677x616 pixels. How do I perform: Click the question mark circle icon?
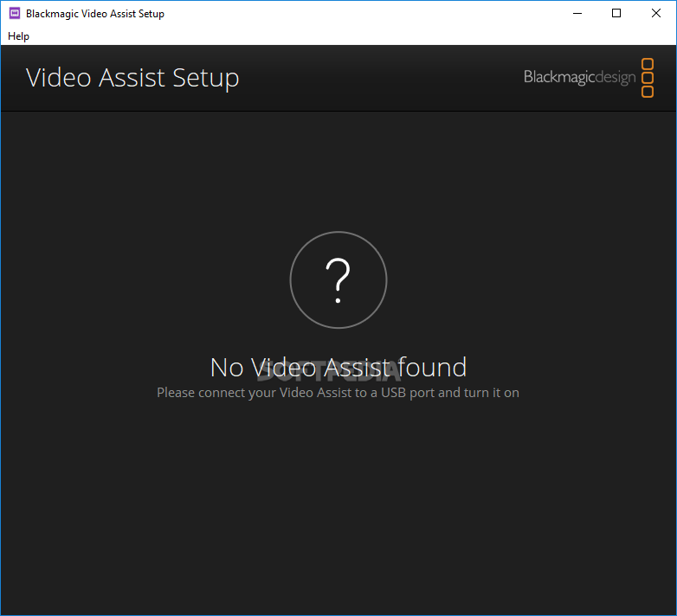[338, 280]
